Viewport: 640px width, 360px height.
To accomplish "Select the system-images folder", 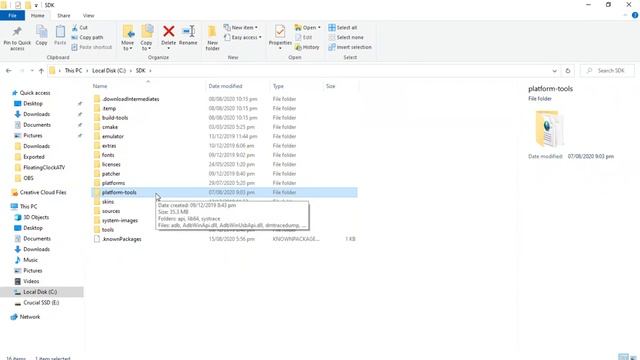I will 120,220.
